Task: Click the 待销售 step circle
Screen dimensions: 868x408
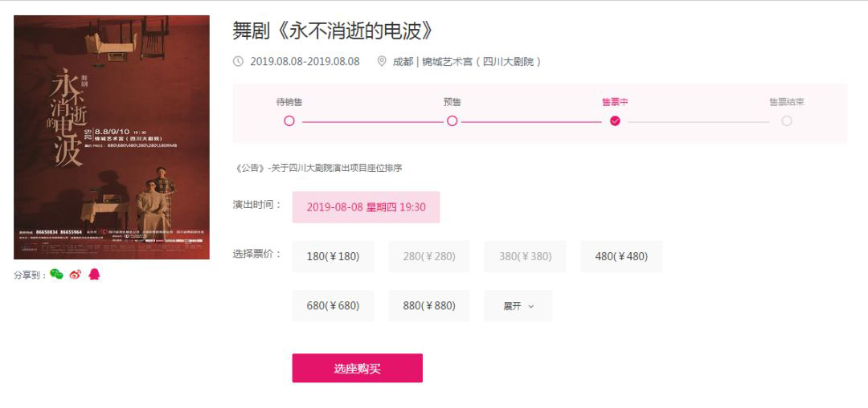Action: pos(289,121)
